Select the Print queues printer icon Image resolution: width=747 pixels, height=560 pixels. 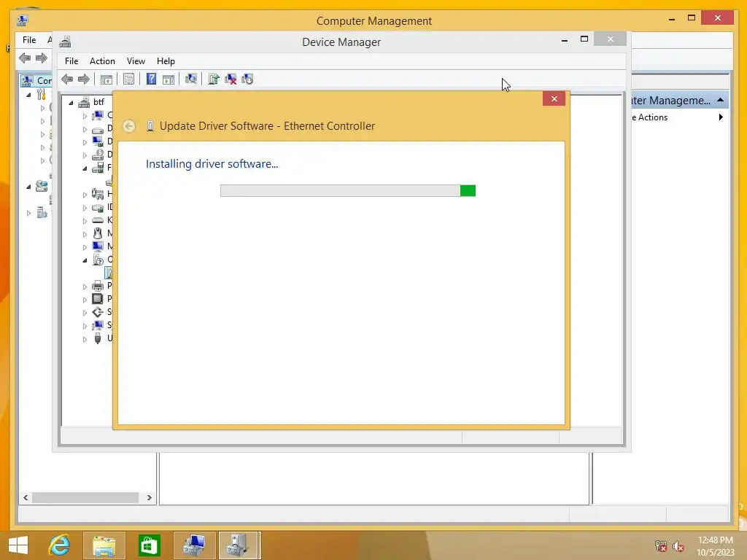[x=98, y=286]
